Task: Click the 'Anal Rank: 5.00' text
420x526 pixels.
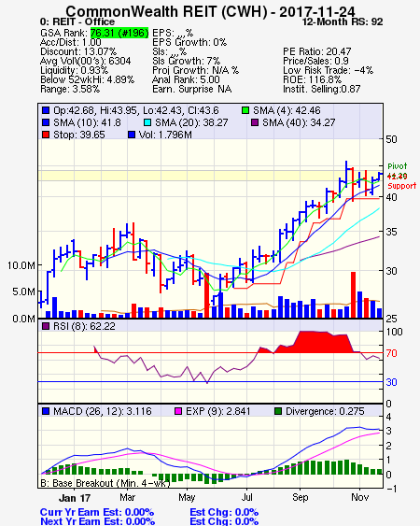Action: coord(186,79)
